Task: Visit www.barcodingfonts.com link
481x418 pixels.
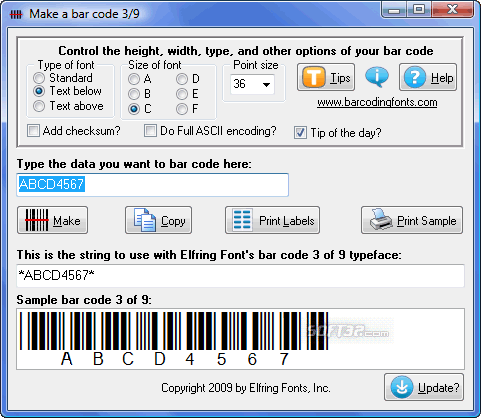Action: click(x=377, y=102)
